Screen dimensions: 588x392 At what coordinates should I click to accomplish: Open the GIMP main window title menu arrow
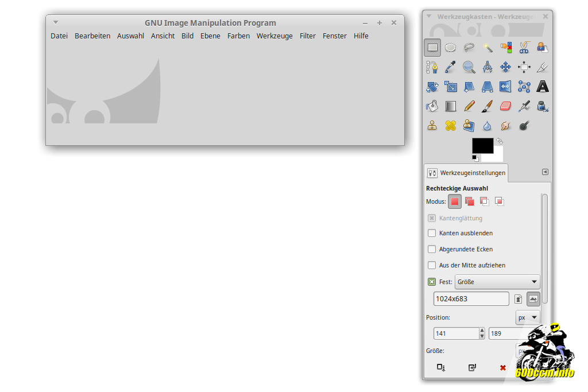point(56,22)
